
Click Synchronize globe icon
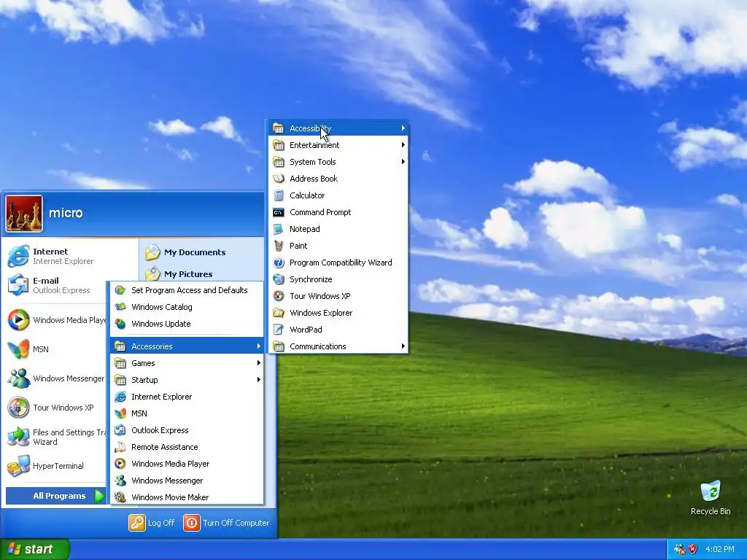click(279, 279)
